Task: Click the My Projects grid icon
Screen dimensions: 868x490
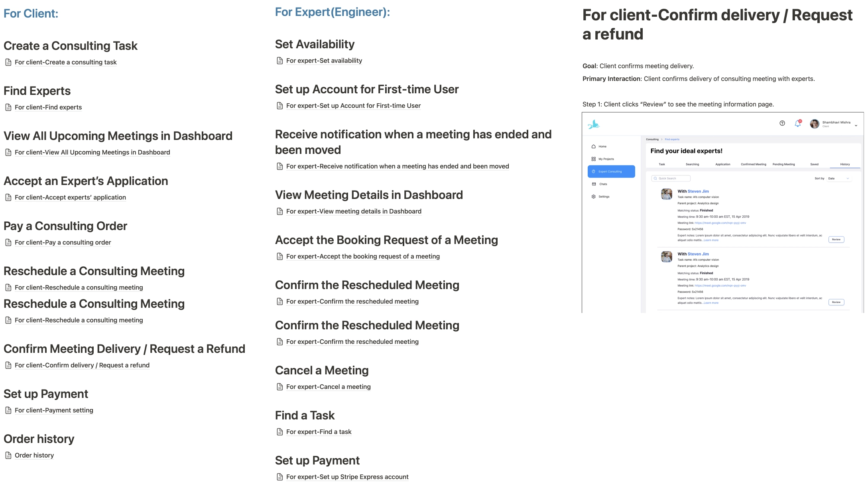Action: 593,159
